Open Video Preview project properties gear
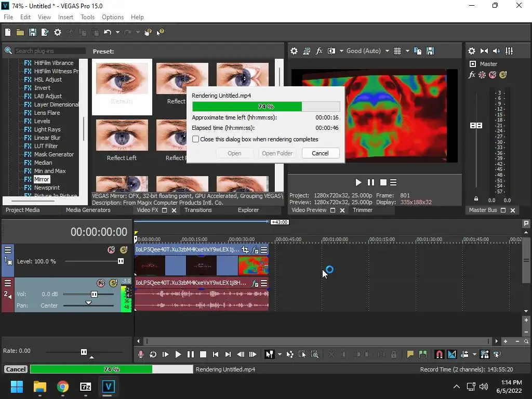532x399 pixels. [x=294, y=51]
